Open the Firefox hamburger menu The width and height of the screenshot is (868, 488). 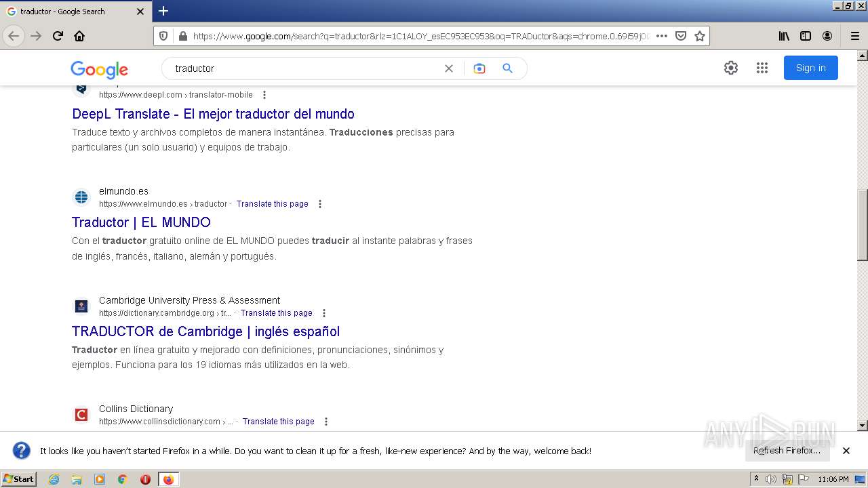pyautogui.click(x=854, y=36)
